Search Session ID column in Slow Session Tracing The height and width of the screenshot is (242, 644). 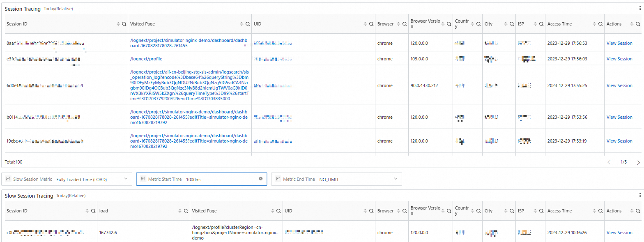pos(93,211)
